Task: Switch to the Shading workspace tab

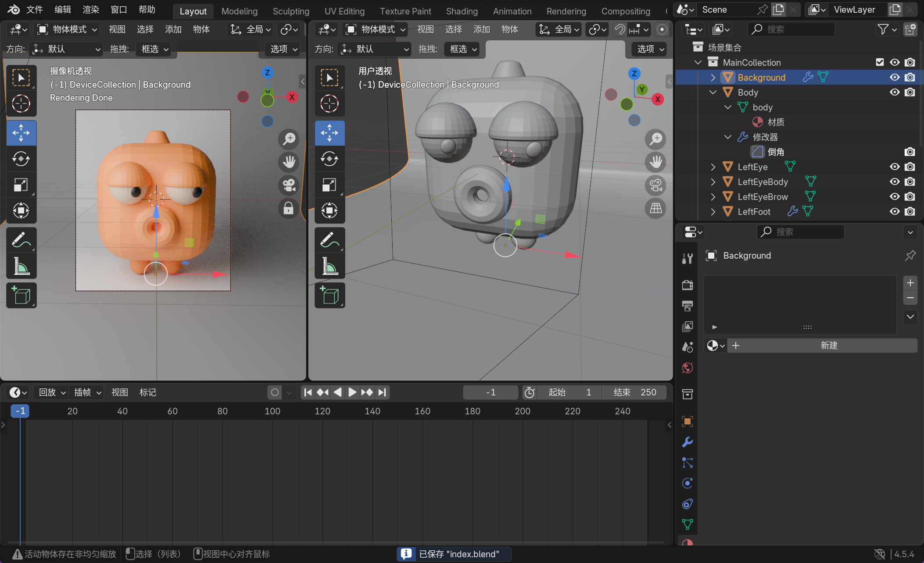Action: pos(462,11)
